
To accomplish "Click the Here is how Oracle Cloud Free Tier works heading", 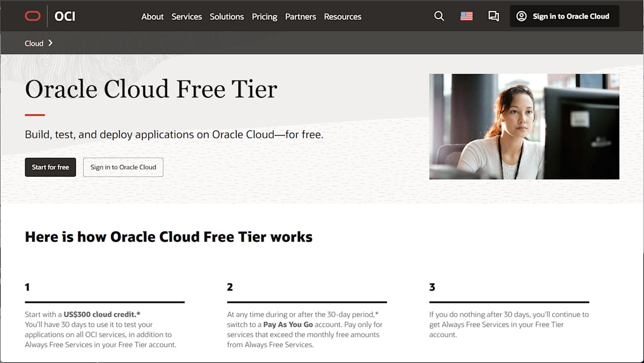I will click(x=169, y=237).
